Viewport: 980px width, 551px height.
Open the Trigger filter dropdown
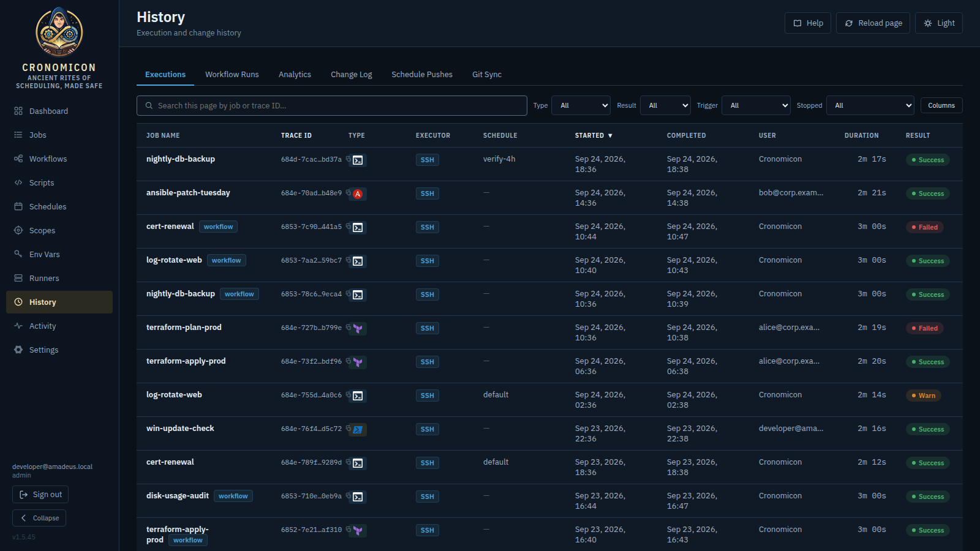(756, 105)
